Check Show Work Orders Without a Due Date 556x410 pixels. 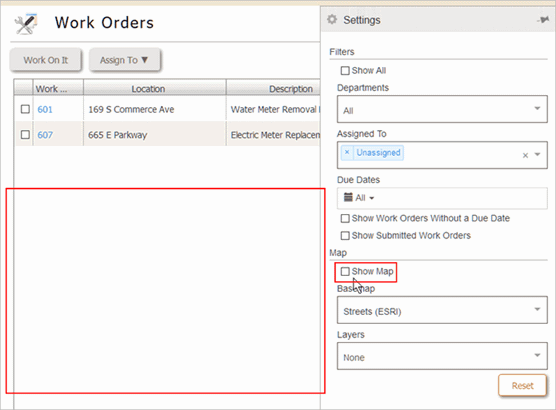click(x=345, y=218)
